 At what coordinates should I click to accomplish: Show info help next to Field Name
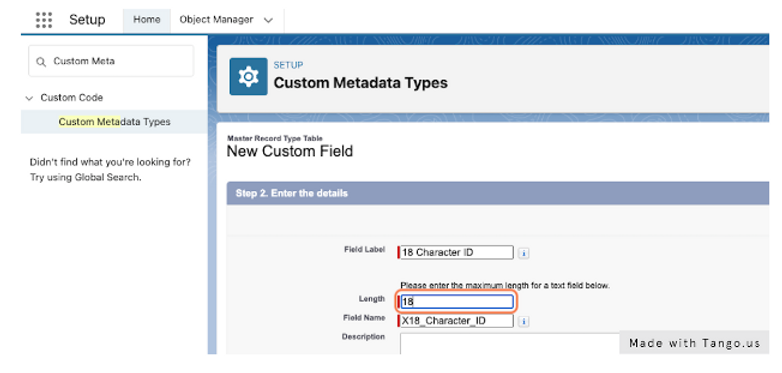[523, 322]
